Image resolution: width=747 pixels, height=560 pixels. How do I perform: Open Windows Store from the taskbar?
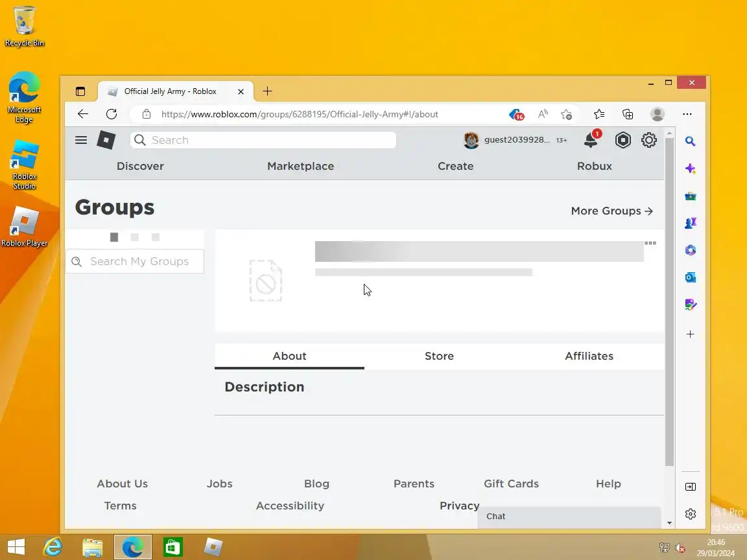172,547
